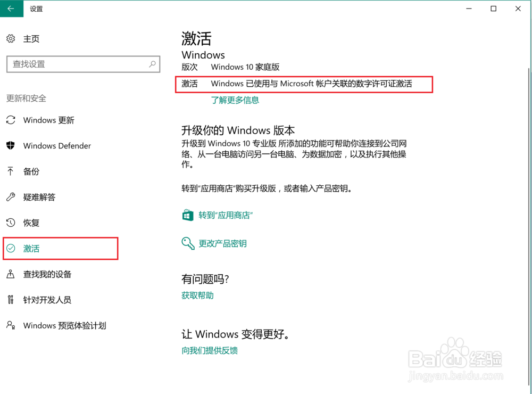Click the 更改产品密钥 link

(222, 243)
